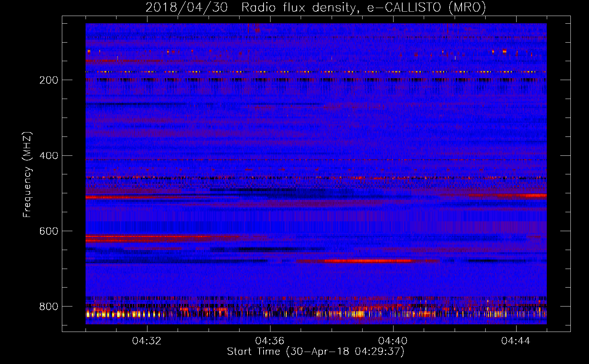Click the 04:36 time tick label
The width and height of the screenshot is (589, 364).
(270, 341)
